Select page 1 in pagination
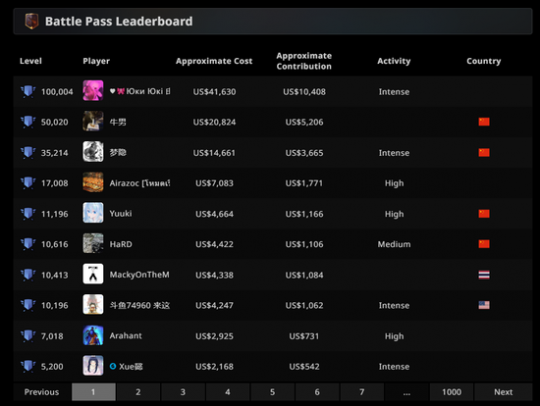This screenshot has height=406, width=540. 93,392
